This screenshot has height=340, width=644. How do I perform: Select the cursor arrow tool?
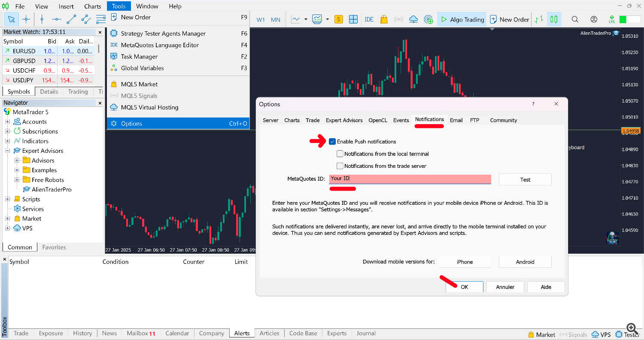(x=12, y=19)
